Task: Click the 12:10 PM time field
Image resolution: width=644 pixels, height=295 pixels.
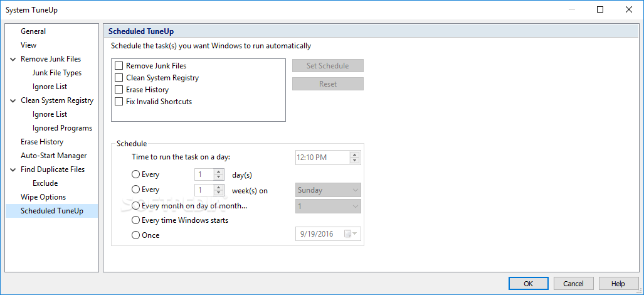Action: coord(322,158)
